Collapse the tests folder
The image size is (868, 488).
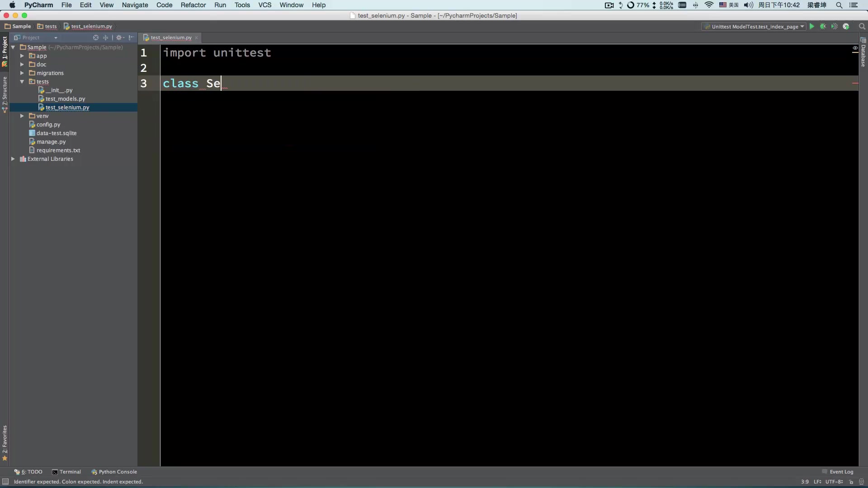click(x=22, y=82)
